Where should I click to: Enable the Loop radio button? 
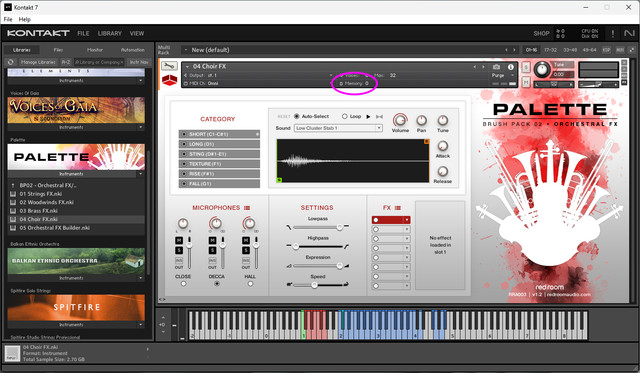[344, 116]
